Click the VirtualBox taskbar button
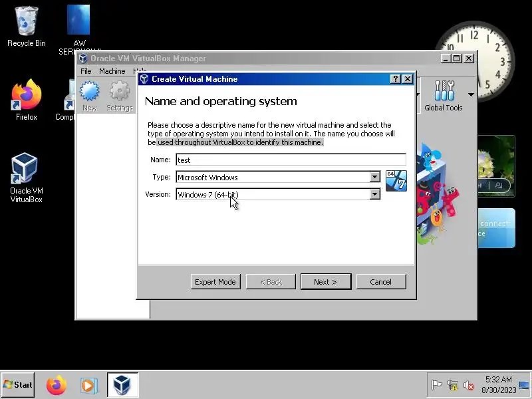 [122, 385]
